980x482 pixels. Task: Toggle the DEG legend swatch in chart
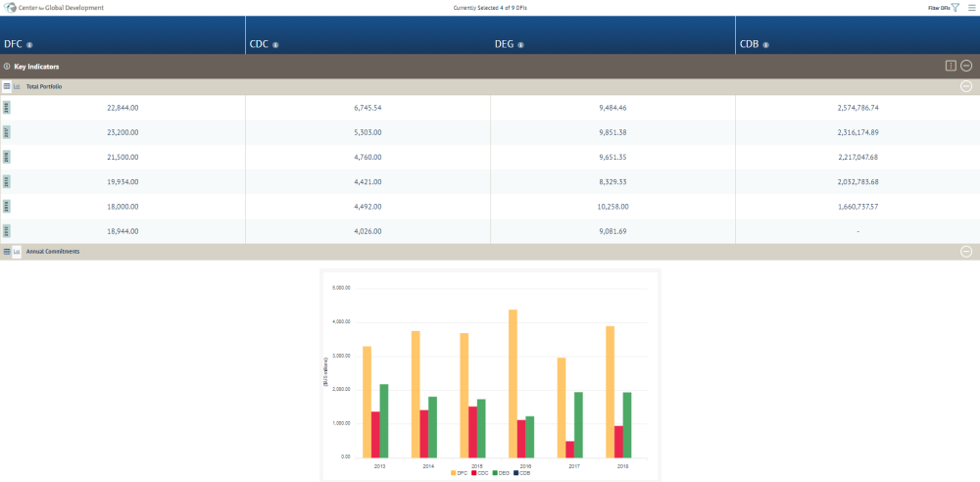click(x=494, y=473)
